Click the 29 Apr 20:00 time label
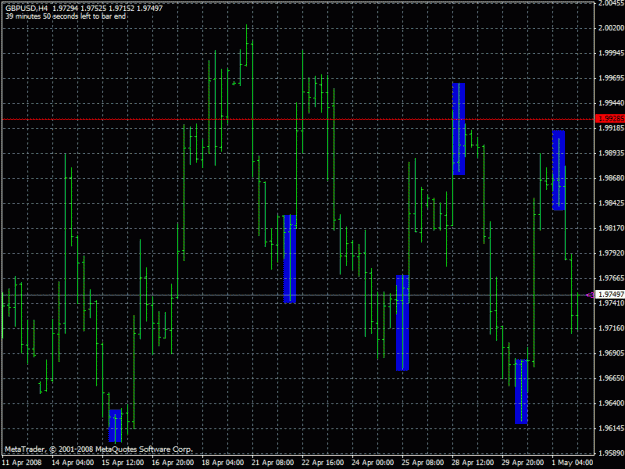 click(x=523, y=463)
